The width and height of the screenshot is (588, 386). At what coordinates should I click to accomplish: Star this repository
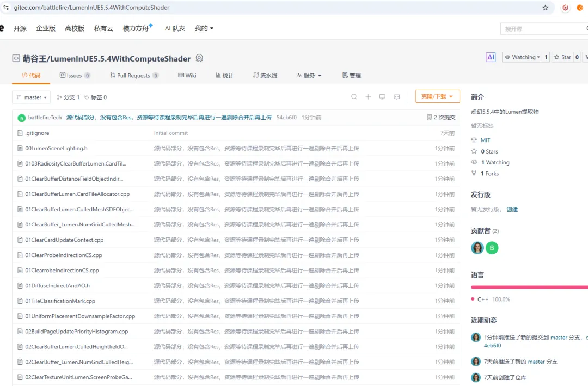[x=562, y=57]
